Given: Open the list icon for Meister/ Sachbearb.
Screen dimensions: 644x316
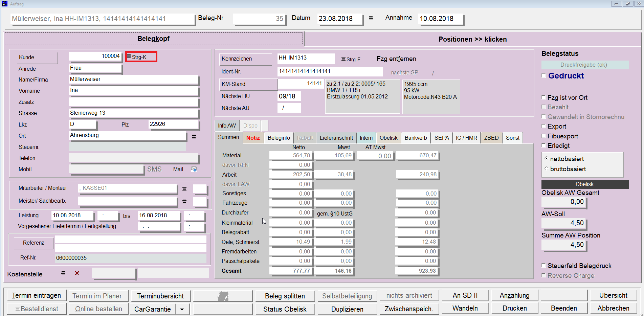Looking at the screenshot, I should coord(184,201).
